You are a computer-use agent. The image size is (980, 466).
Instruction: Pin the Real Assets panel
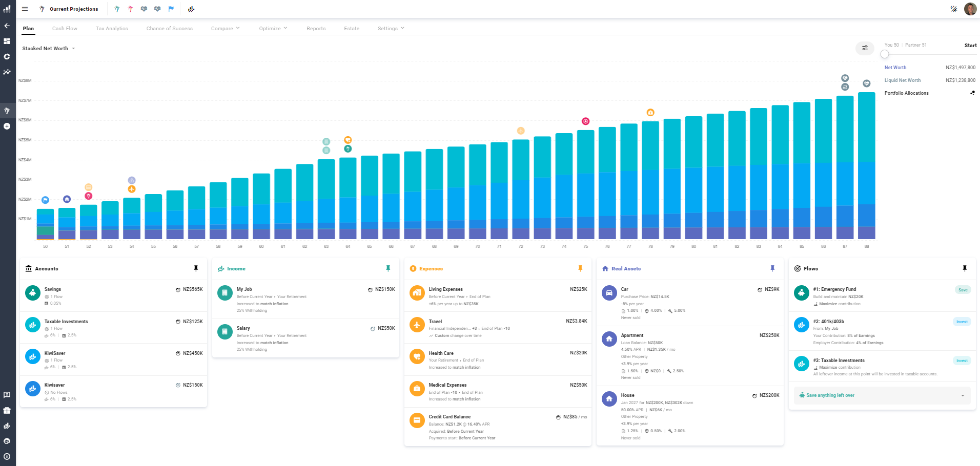772,268
